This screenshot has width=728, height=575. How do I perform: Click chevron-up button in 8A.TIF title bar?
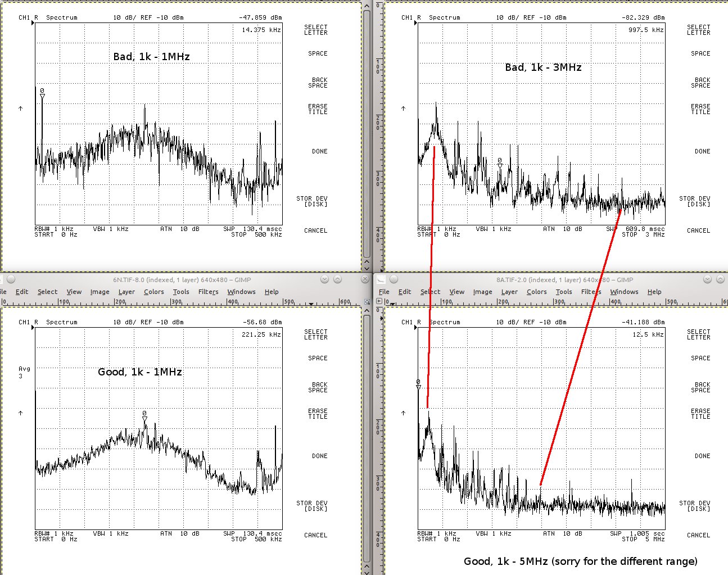tap(720, 279)
